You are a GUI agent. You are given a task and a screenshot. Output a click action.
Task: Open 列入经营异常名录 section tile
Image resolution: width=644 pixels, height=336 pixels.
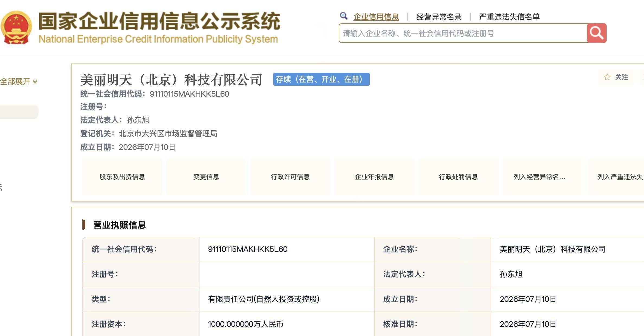tap(542, 177)
